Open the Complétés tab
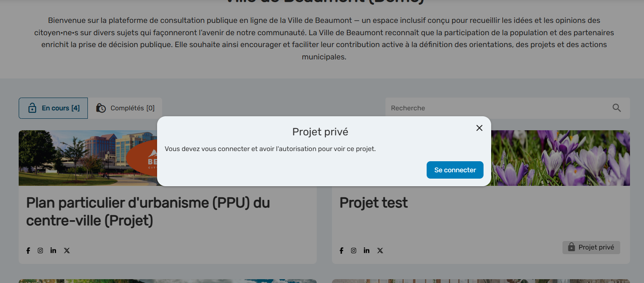The height and width of the screenshot is (283, 644). tap(125, 108)
